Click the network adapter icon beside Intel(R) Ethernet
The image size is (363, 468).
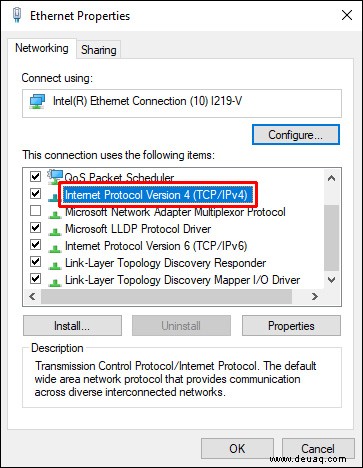[37, 101]
